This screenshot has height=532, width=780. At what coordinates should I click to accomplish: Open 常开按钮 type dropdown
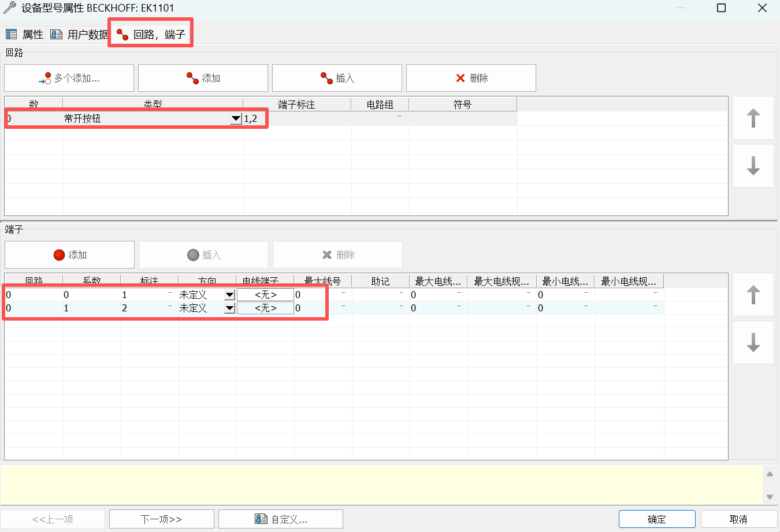236,119
